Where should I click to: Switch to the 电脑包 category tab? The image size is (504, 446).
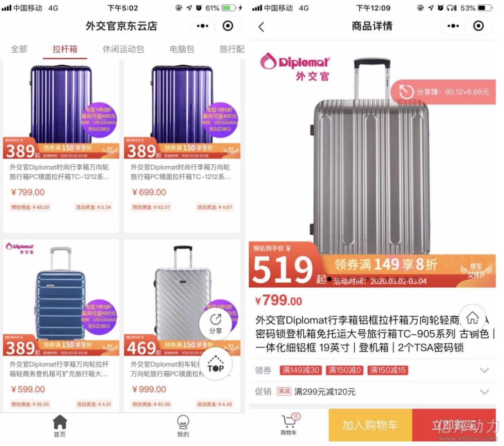click(x=182, y=49)
